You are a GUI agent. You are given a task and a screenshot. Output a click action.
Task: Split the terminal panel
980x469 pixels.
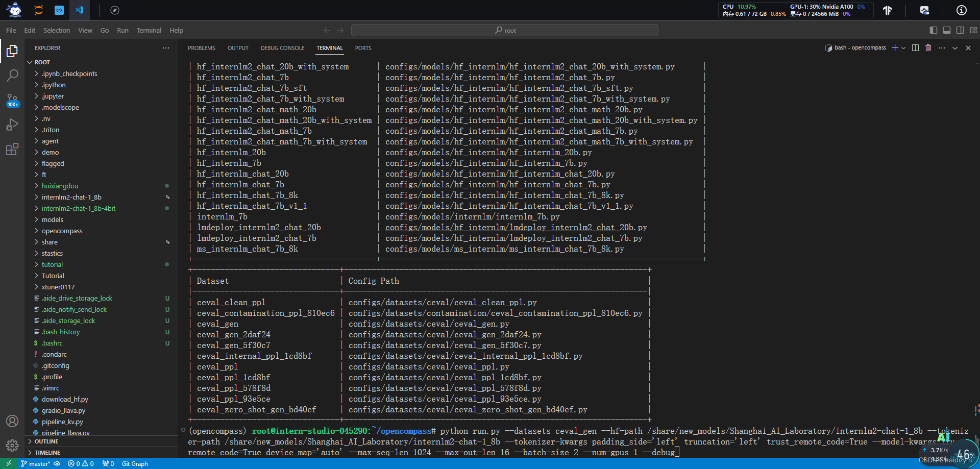[x=915, y=47]
